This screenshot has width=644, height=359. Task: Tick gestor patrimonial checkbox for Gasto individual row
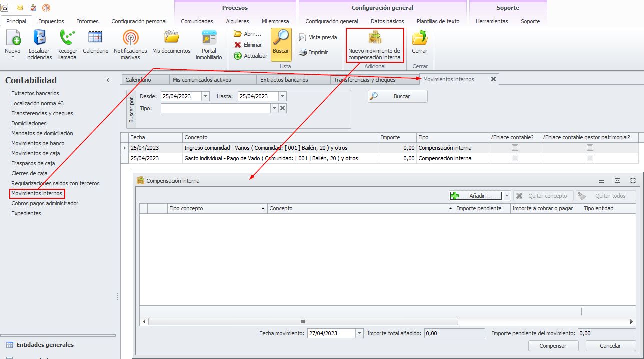click(590, 158)
